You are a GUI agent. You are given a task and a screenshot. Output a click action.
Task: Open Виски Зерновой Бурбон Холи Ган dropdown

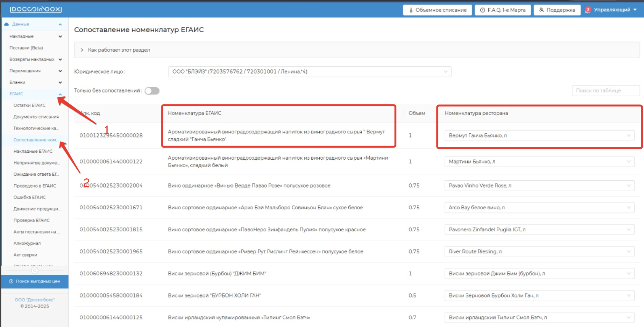[x=539, y=295]
